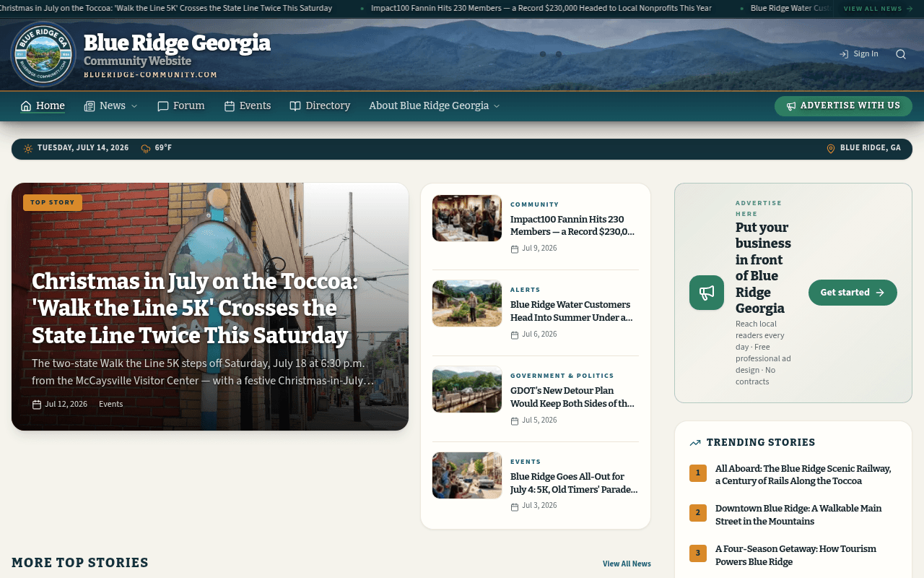The width and height of the screenshot is (924, 578).
Task: Click the Blue Ridge GA circular logo
Action: point(43,54)
